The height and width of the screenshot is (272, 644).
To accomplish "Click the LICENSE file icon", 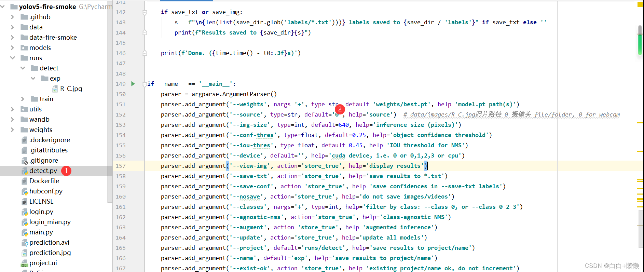I will point(24,202).
